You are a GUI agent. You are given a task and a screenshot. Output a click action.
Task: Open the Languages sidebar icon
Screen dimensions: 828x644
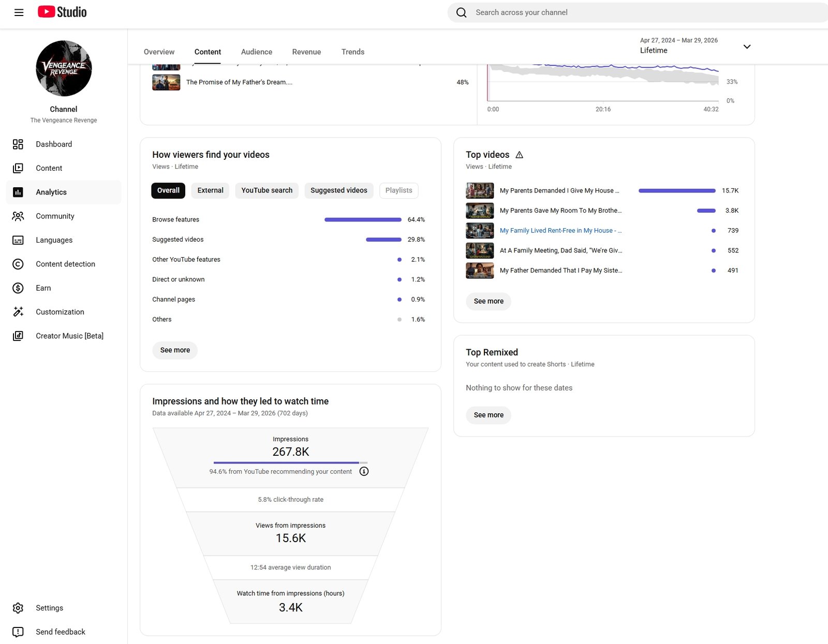[18, 240]
